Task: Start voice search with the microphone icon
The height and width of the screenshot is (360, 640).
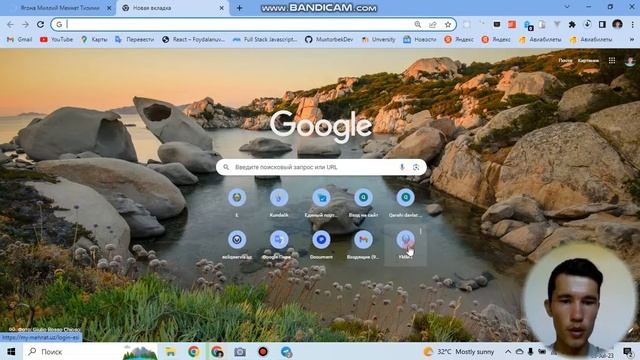Action: click(402, 167)
